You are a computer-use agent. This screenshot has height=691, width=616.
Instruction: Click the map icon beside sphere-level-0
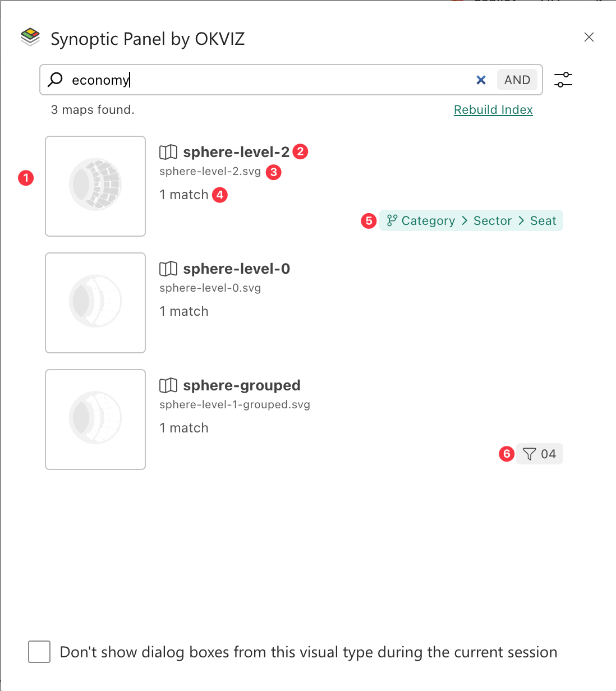(168, 269)
